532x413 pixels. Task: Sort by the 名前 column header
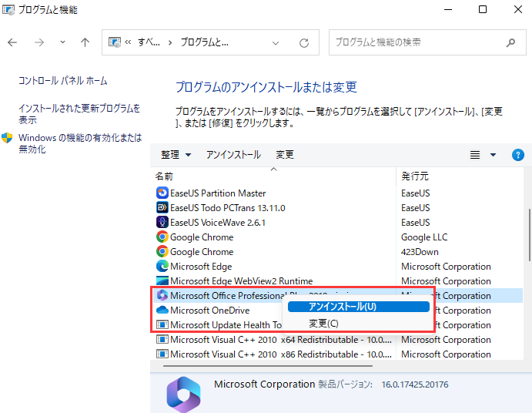pos(164,176)
